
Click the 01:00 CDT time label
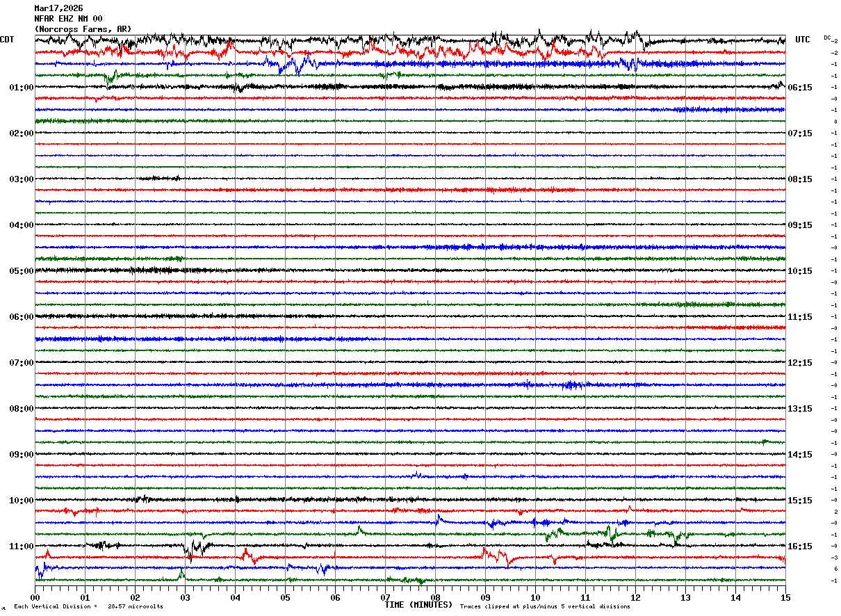pos(22,88)
